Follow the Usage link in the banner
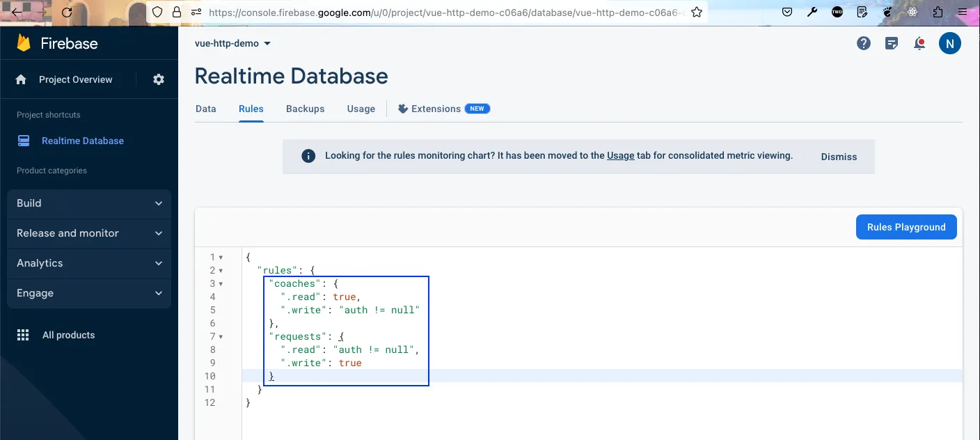The width and height of the screenshot is (980, 440). pos(620,156)
